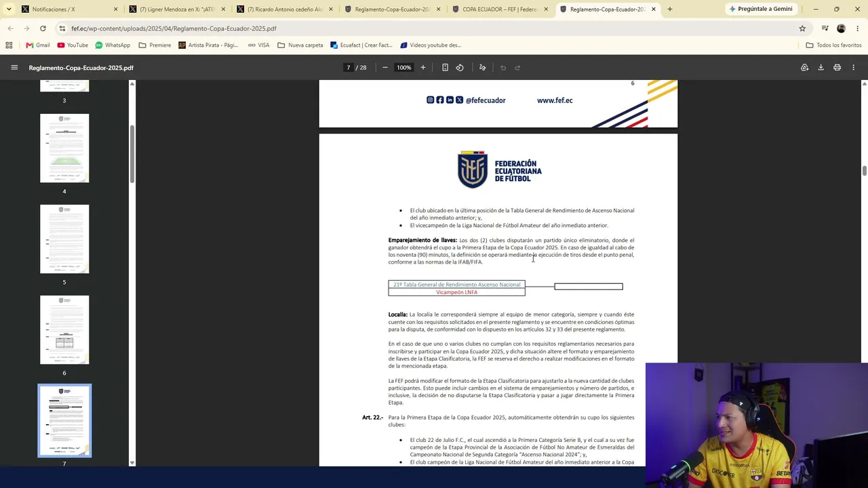Close the Notificaciones / X tab
Viewport: 868px width, 488px height.
tap(115, 9)
